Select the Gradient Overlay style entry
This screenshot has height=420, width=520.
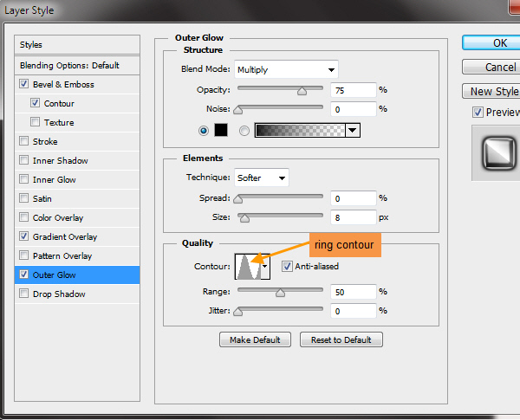[x=64, y=236]
